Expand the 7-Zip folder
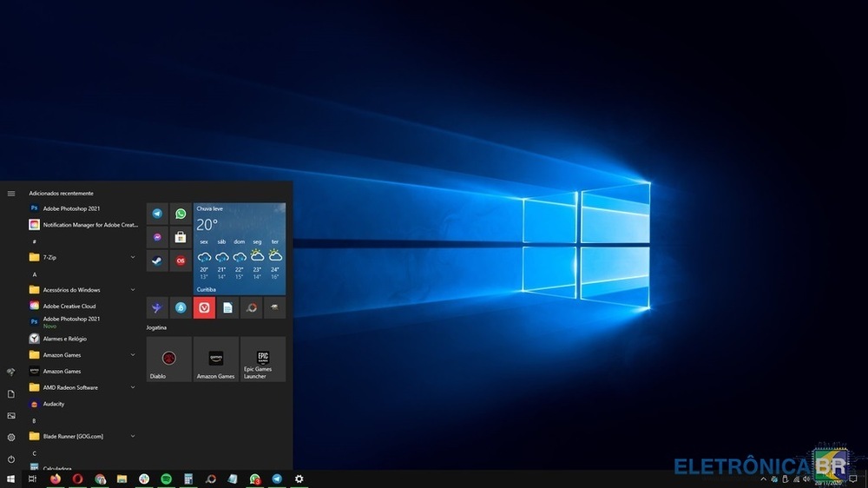The image size is (868, 488). [x=133, y=257]
